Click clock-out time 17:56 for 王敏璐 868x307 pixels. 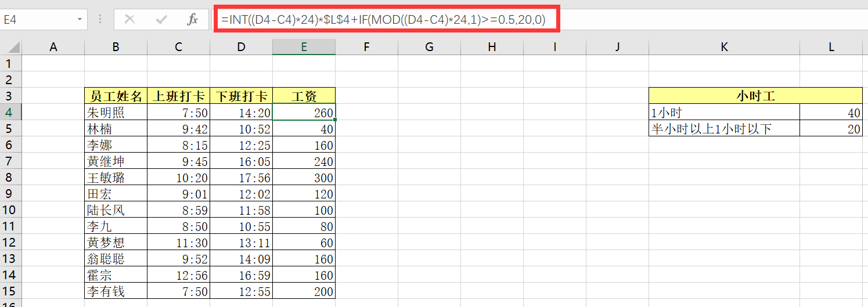(x=242, y=177)
